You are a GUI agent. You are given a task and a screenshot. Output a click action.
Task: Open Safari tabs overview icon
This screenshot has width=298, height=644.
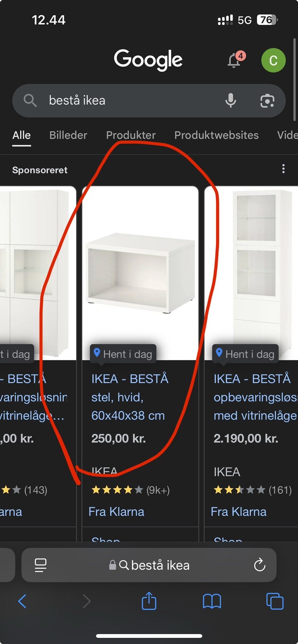point(275,601)
